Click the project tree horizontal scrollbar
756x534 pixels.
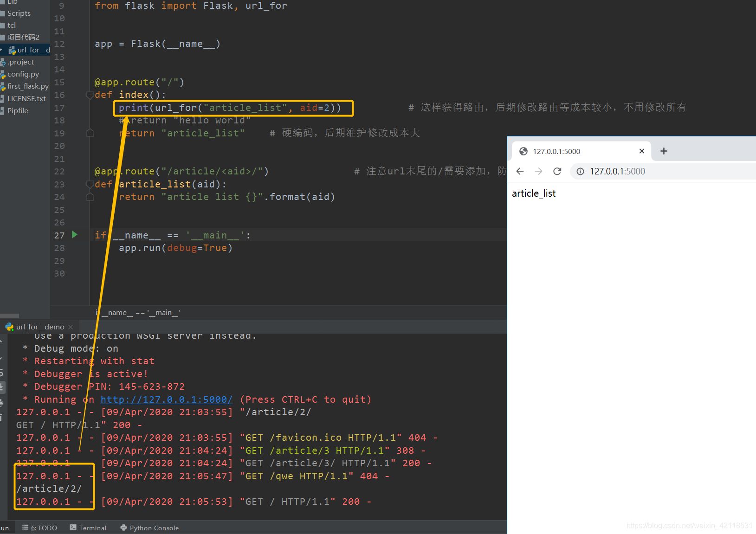pos(10,316)
